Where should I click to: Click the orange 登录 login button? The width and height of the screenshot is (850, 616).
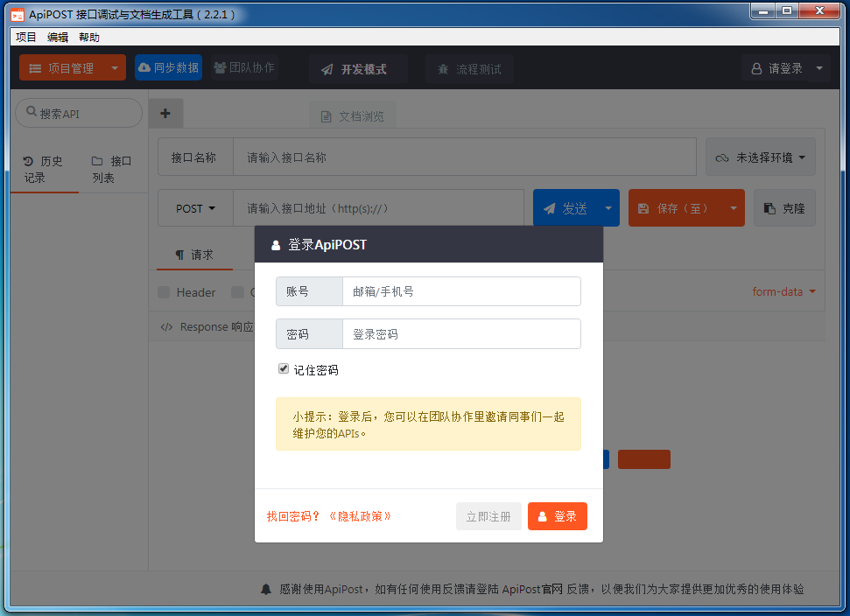tap(558, 516)
